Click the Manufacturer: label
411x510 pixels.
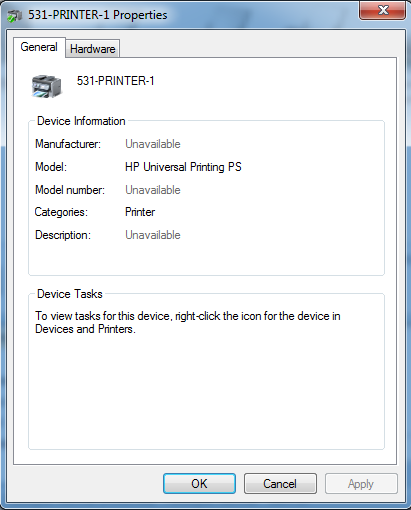(x=68, y=144)
